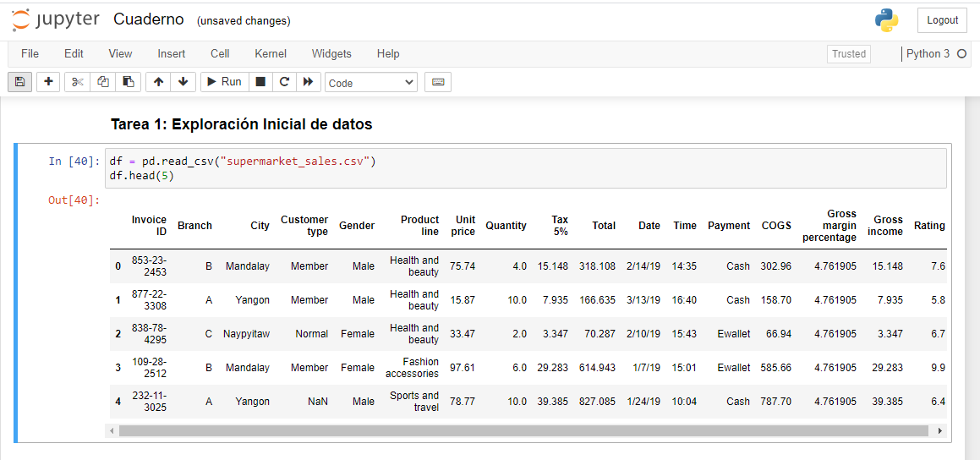Restart kernel and run all fast-forward icon
This screenshot has width=980, height=460.
[x=308, y=82]
